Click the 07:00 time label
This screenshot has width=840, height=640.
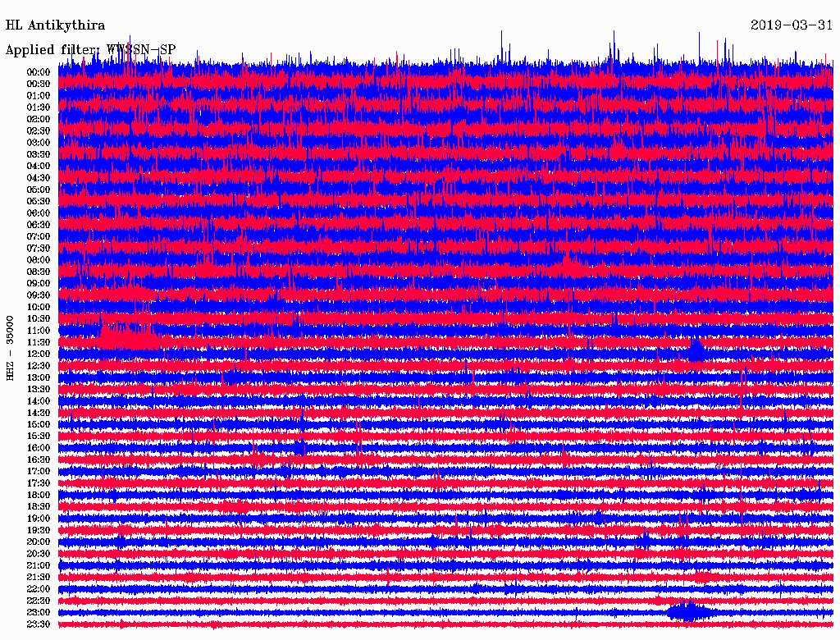(x=39, y=236)
